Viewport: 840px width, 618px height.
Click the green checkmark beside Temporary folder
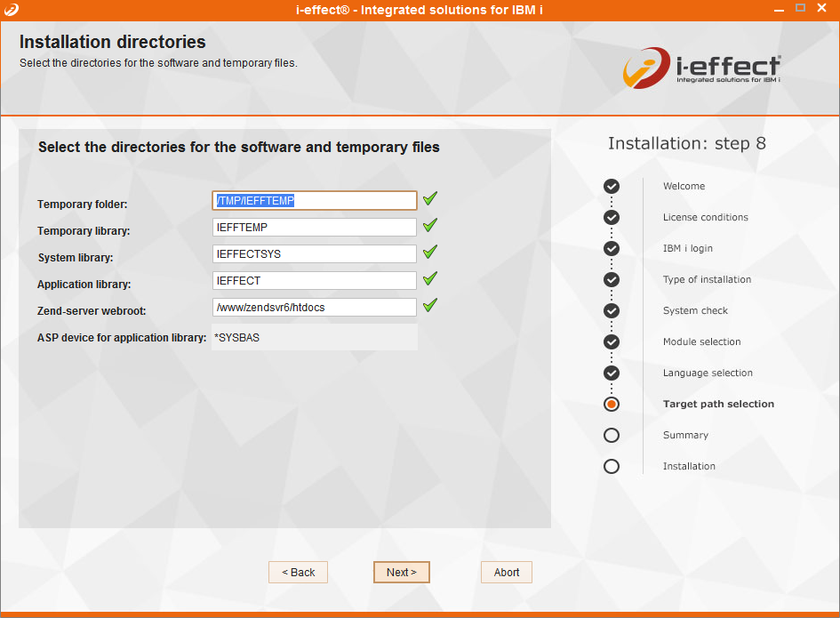click(430, 199)
